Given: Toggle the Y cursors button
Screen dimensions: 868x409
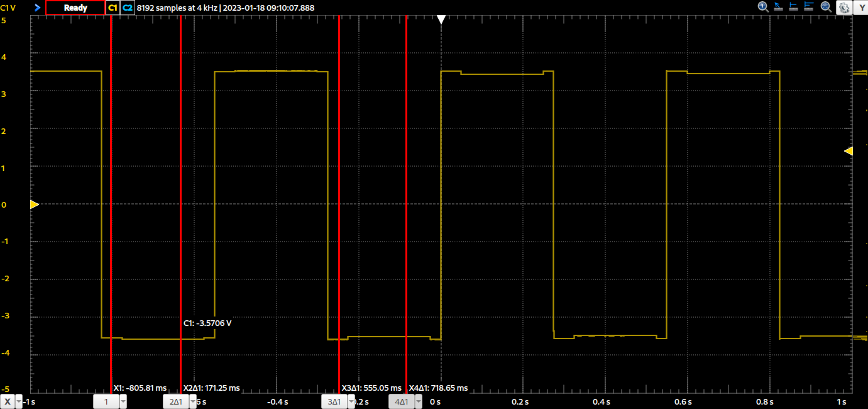Looking at the screenshot, I should pyautogui.click(x=860, y=8).
